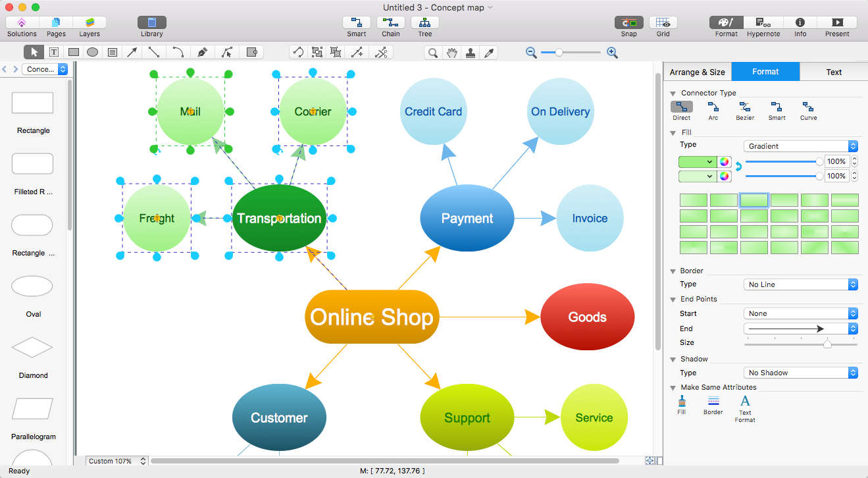Choose the Direct connector type
Image resolution: width=868 pixels, height=478 pixels.
682,111
